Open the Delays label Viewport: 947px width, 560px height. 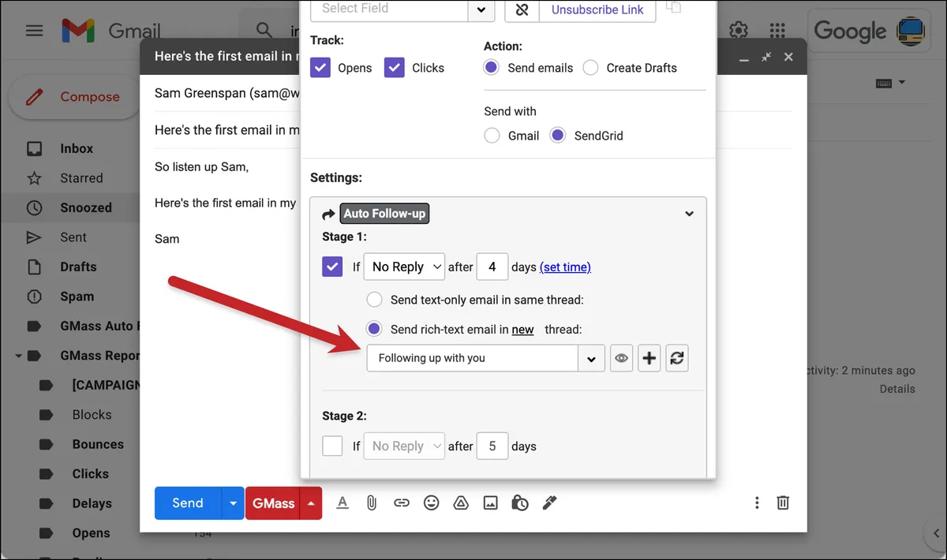[92, 503]
